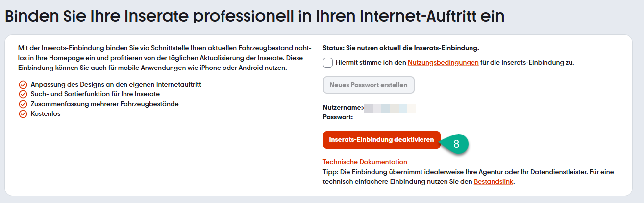Click the Nutzername label
The width and height of the screenshot is (644, 203).
(x=343, y=108)
